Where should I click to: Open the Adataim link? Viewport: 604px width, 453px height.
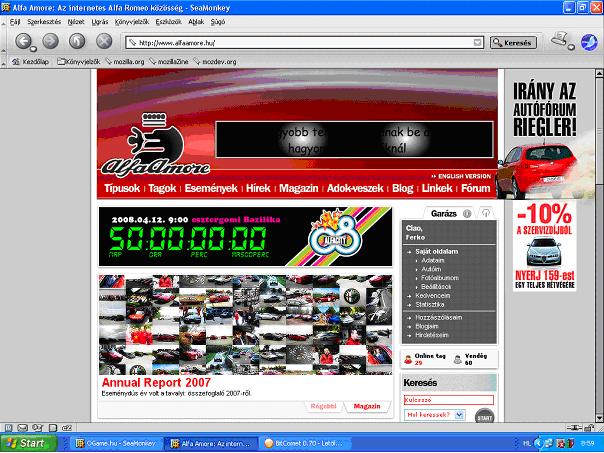(433, 260)
